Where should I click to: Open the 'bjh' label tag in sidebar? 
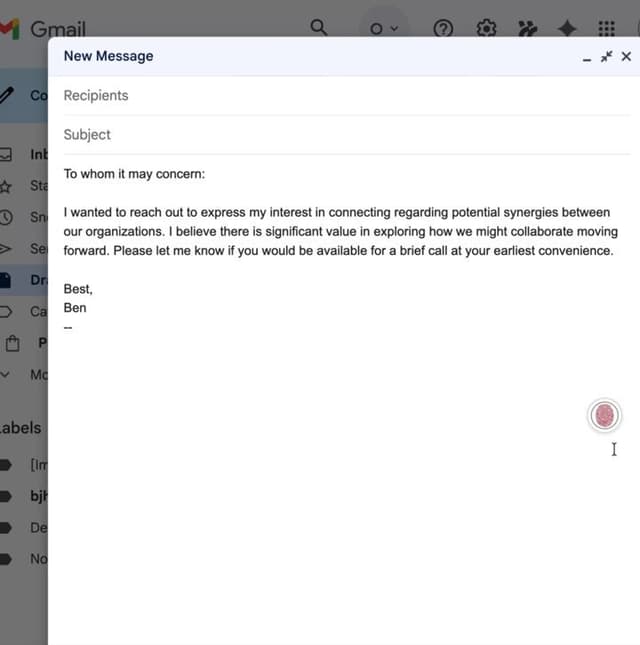pos(6,496)
